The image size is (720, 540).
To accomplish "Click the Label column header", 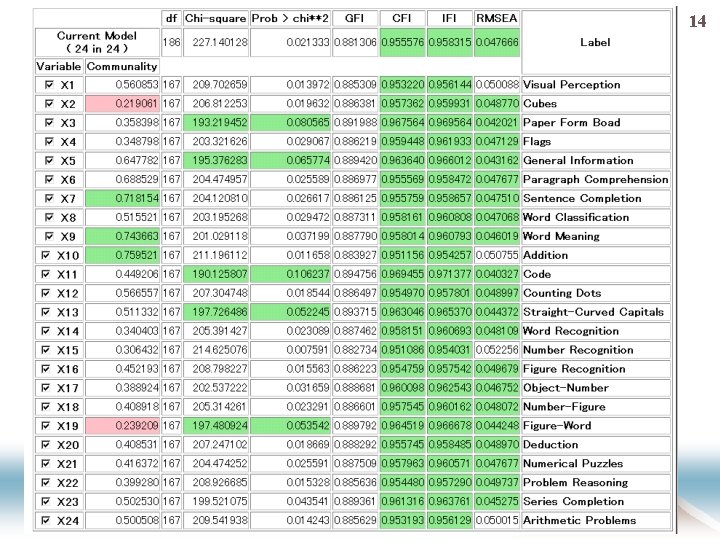I will click(x=596, y=42).
